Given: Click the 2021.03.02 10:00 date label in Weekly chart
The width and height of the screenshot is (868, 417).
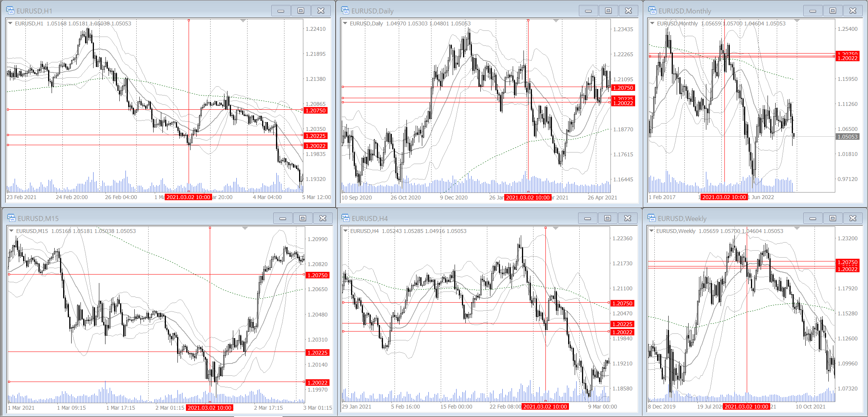Looking at the screenshot, I should (746, 407).
